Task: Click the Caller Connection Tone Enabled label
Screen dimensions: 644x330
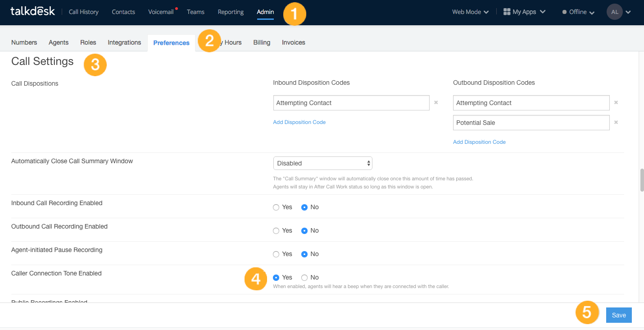Action: [56, 273]
